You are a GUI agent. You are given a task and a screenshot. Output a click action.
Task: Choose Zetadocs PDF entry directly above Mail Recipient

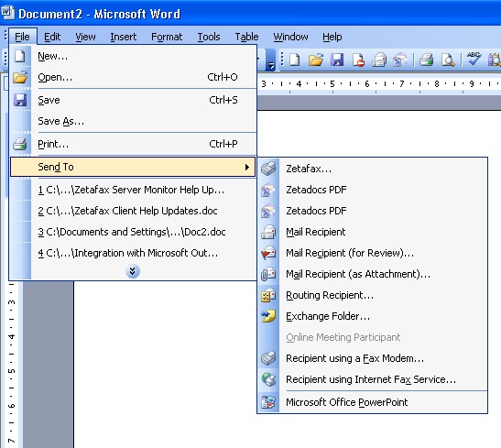coord(373,211)
